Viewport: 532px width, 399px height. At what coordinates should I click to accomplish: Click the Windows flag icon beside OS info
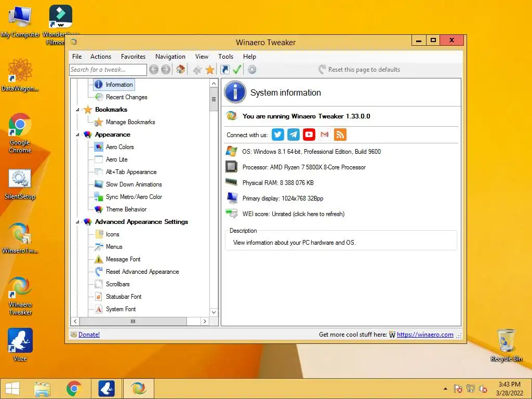tap(232, 151)
